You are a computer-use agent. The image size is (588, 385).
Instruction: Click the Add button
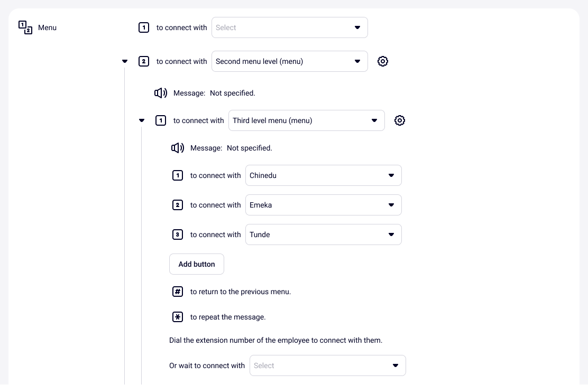pyautogui.click(x=197, y=264)
